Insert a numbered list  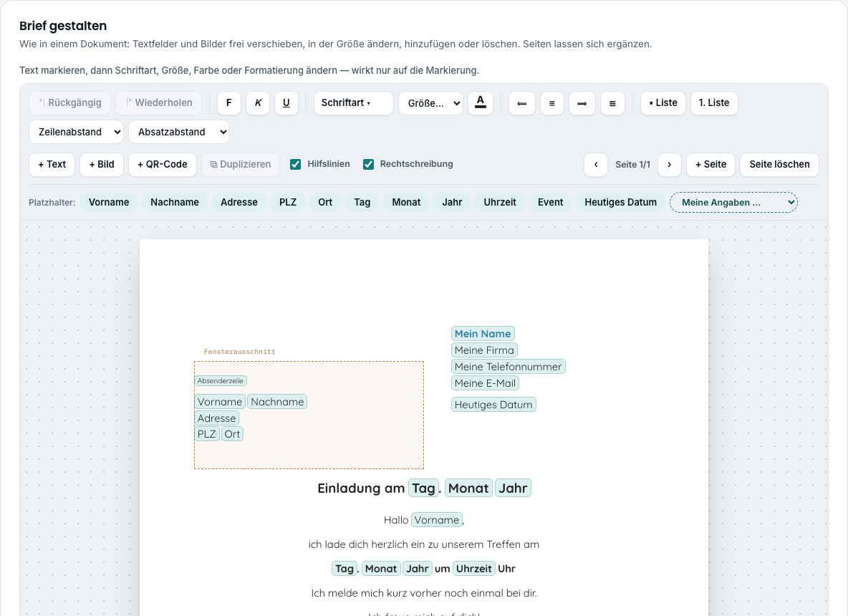pos(714,102)
